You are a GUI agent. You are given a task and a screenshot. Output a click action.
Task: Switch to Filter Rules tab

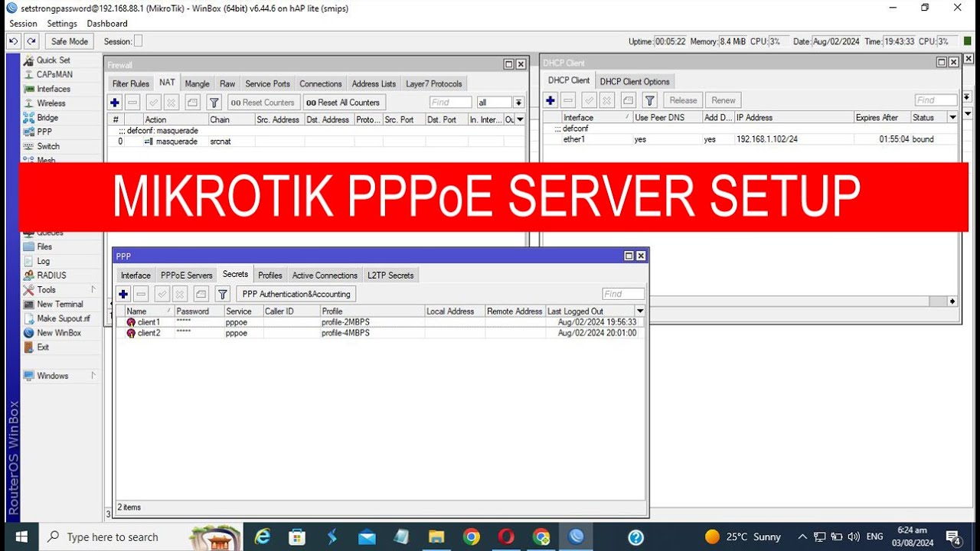coord(131,84)
